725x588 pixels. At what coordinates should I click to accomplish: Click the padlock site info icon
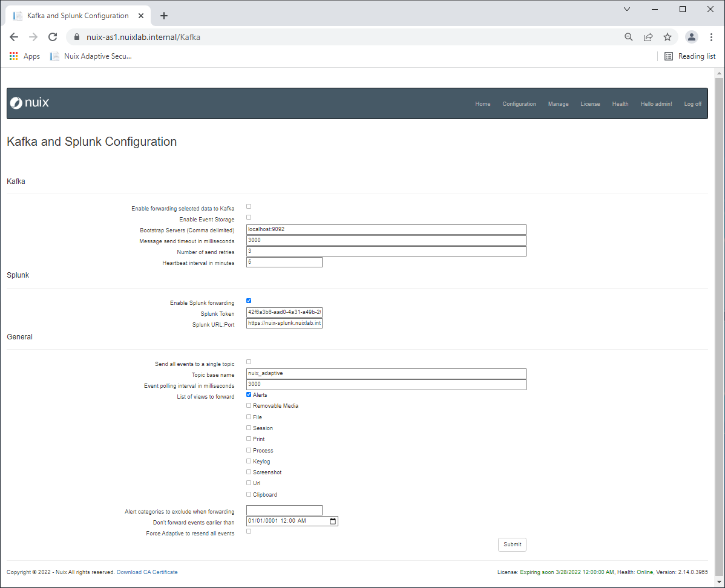click(77, 37)
